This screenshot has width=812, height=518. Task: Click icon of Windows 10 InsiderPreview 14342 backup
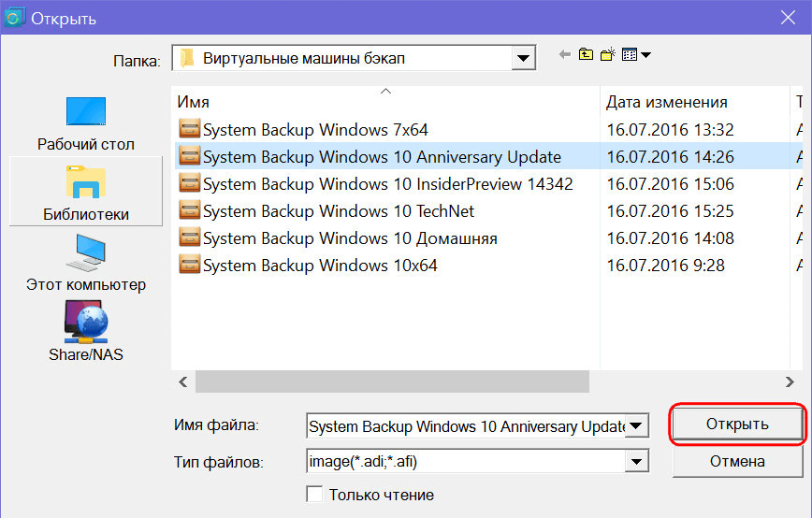pos(190,182)
